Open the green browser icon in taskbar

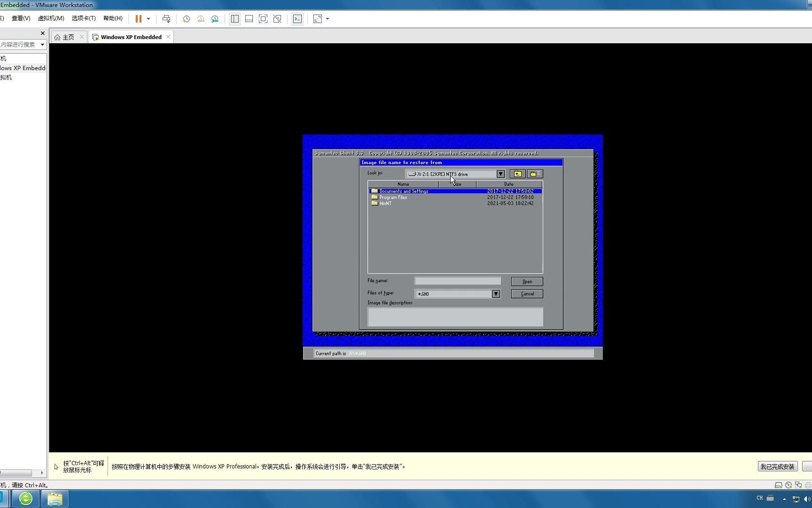(26, 499)
